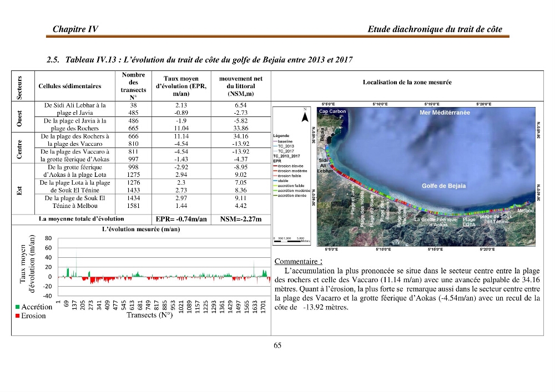Click the NSM value 34.16
Image resolution: width=555 pixels, height=392 pixels.
(x=241, y=136)
